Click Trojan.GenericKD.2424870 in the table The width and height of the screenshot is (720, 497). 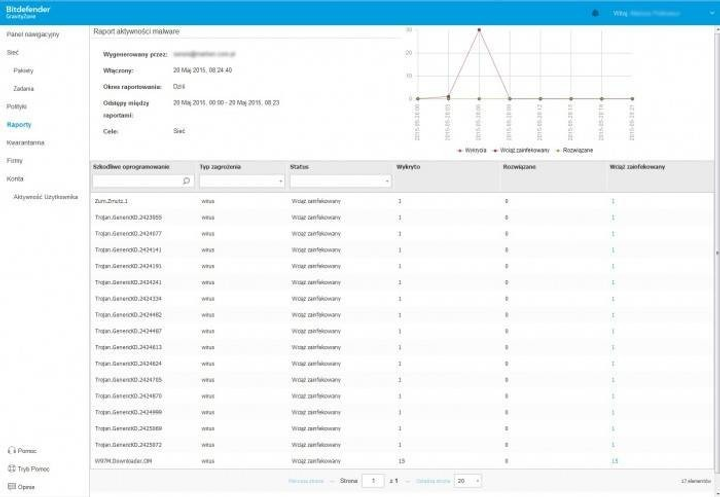pos(128,396)
